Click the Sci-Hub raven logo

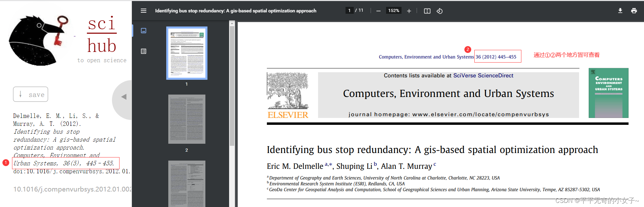point(38,40)
